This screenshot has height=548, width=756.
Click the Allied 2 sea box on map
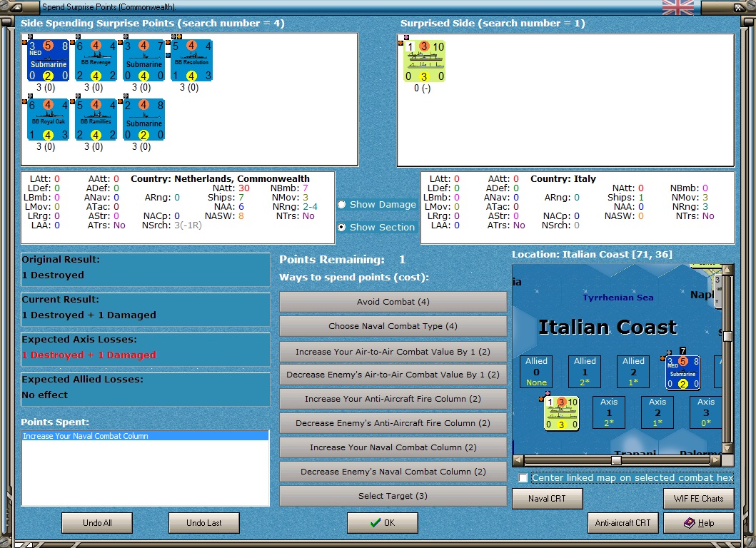coord(633,372)
